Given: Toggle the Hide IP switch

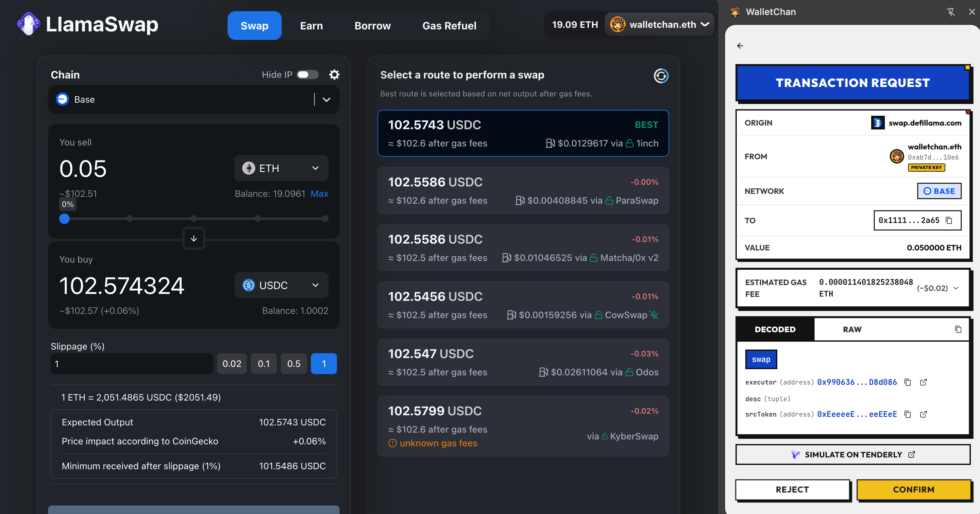Looking at the screenshot, I should pyautogui.click(x=307, y=75).
